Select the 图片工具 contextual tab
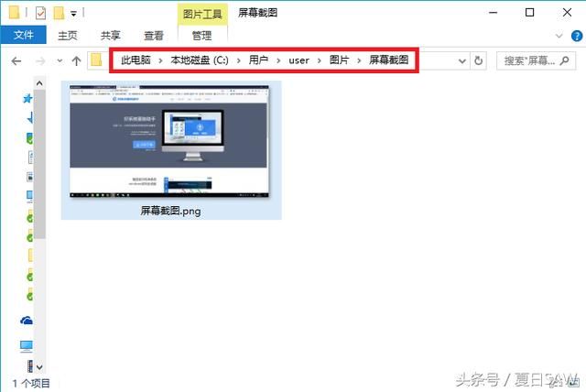The image size is (586, 392). point(202,15)
